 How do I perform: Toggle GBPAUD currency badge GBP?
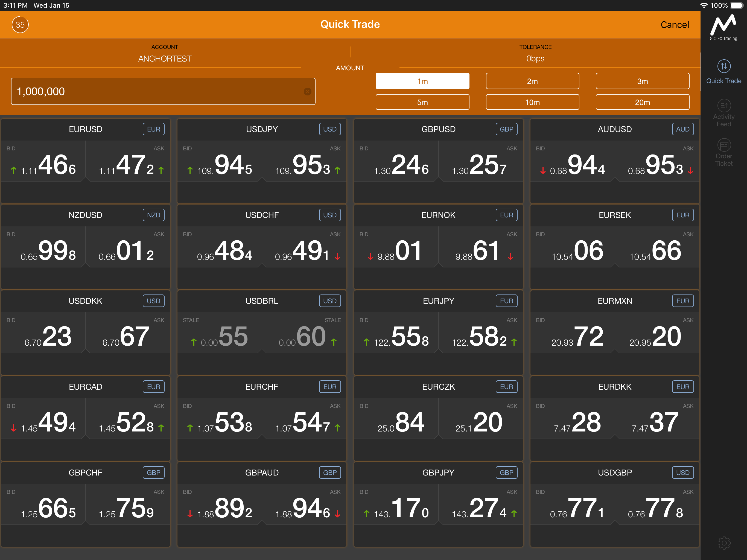coord(330,472)
